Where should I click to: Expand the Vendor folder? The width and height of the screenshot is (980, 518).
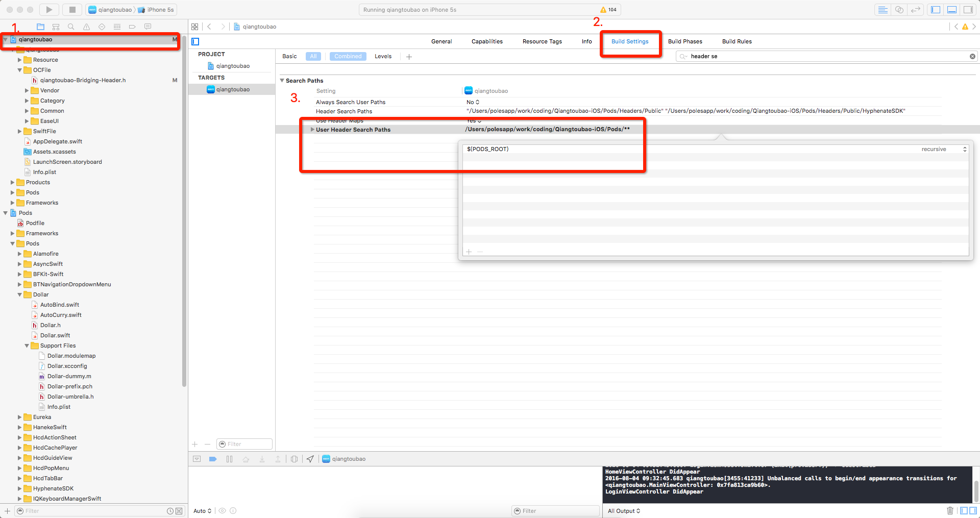(x=27, y=90)
